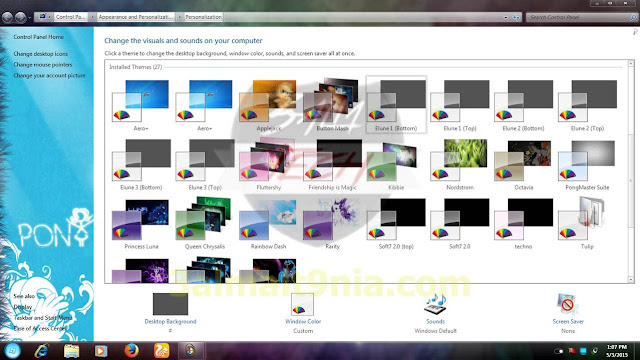Click the theme list scroll-down arrow

[x=631, y=279]
